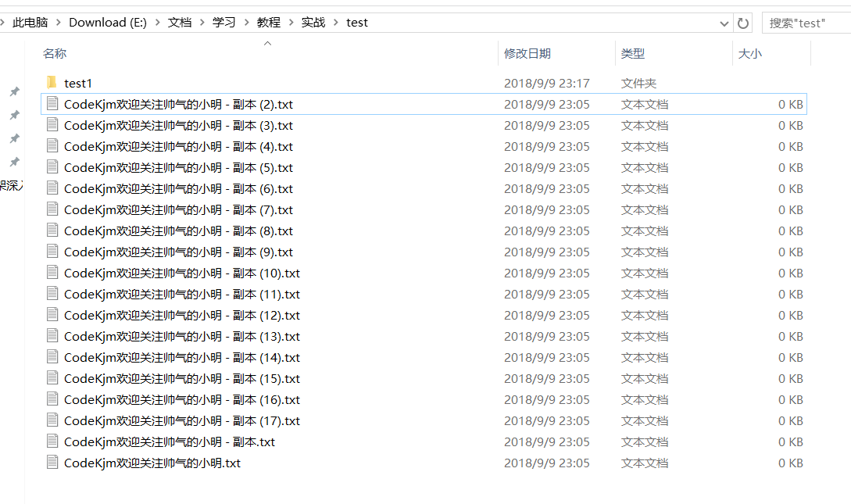Click the file icon of 副本 (14).txt

52,358
